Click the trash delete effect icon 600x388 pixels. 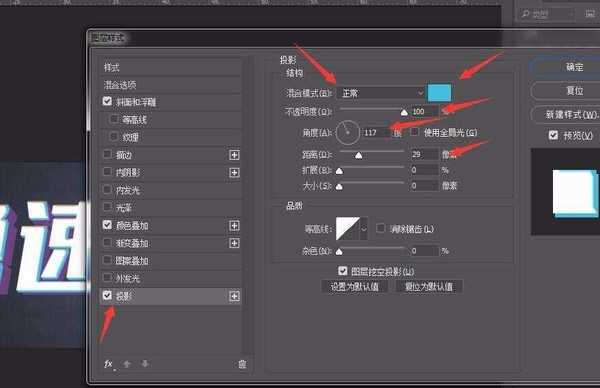coord(242,364)
